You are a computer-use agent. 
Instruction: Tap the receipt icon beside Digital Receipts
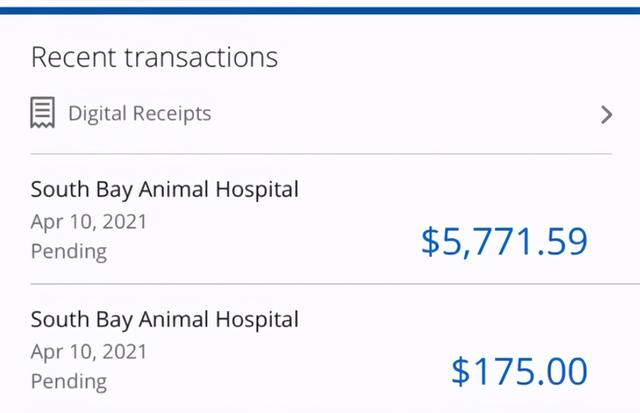42,112
